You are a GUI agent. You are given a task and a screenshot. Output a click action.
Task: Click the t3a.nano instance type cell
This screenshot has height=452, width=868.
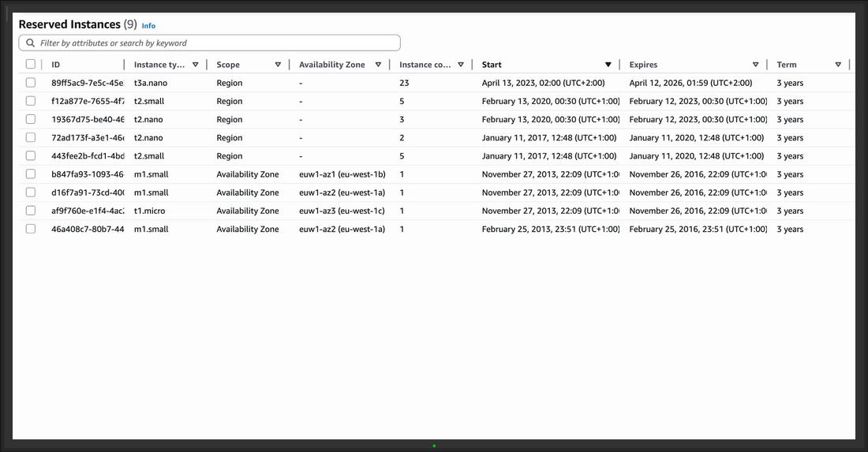(151, 83)
